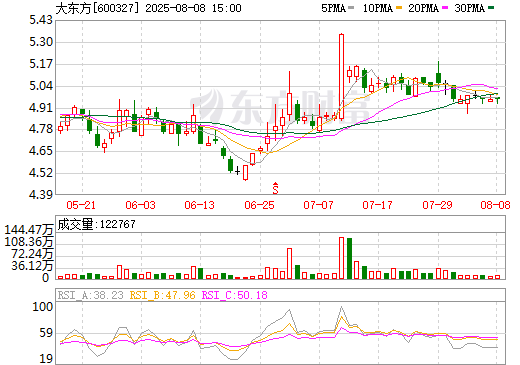The width and height of the screenshot is (520, 365).
Task: Click the 30PMA green legend swatch
Action: [x=491, y=8]
